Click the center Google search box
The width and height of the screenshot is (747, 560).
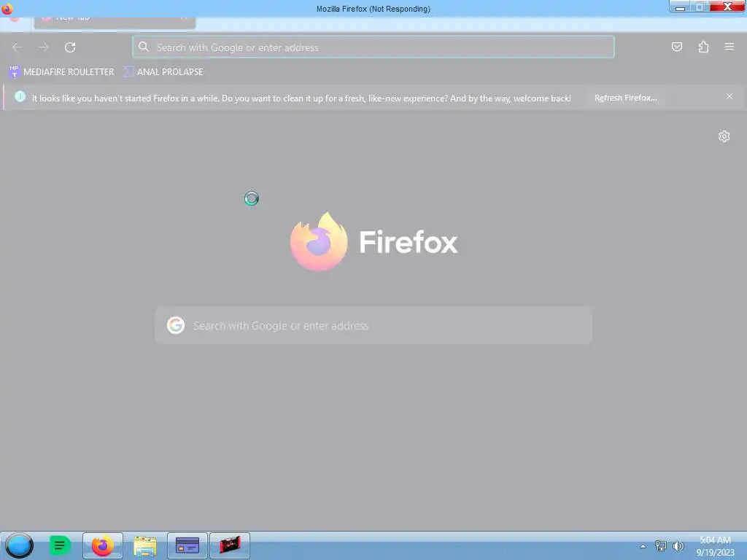[373, 325]
